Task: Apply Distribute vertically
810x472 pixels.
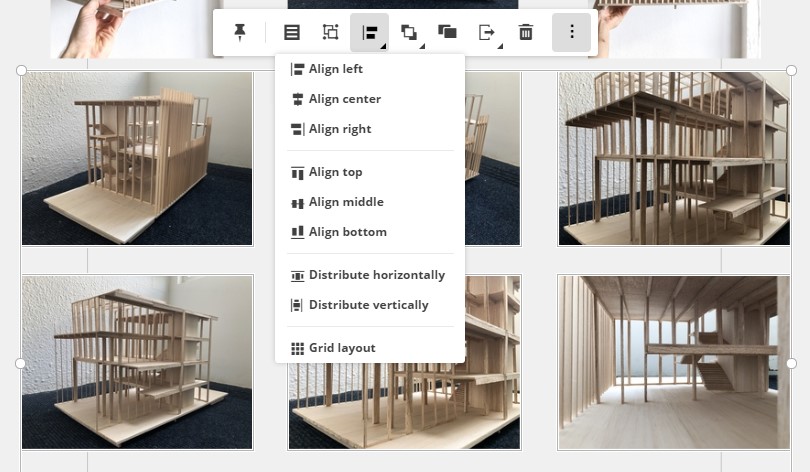Action: pyautogui.click(x=368, y=305)
